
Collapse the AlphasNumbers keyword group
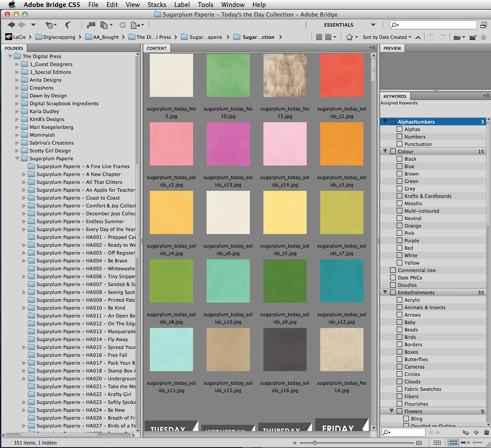385,121
